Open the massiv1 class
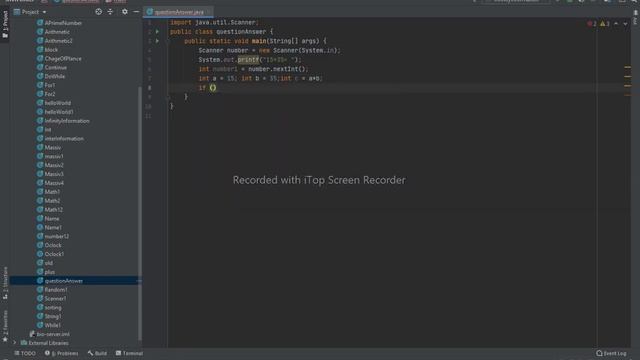 point(50,156)
